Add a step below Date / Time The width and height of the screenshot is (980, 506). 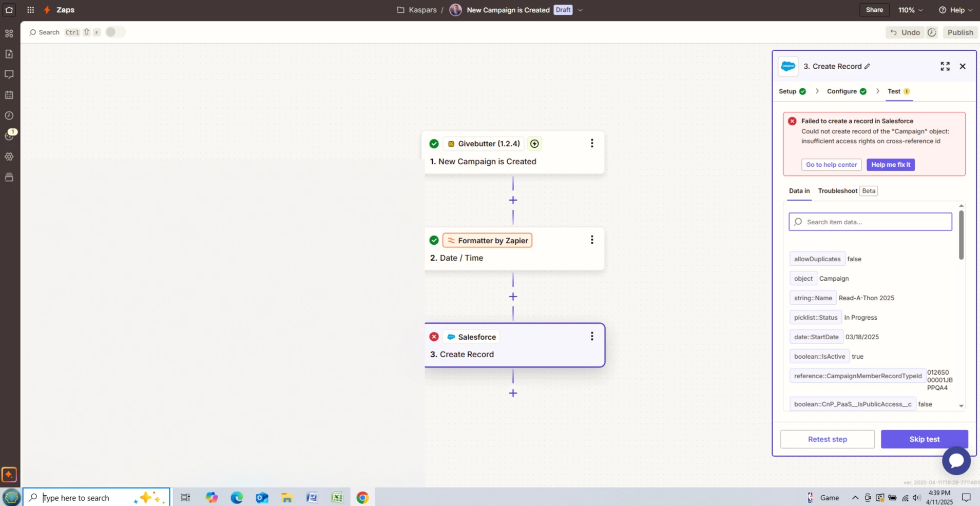point(513,297)
